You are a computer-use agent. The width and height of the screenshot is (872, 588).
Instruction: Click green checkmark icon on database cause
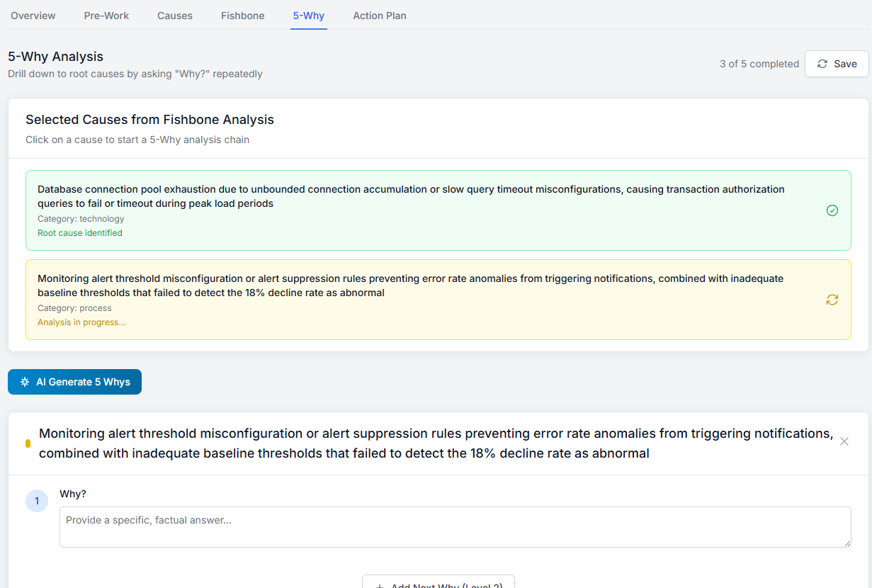point(832,210)
